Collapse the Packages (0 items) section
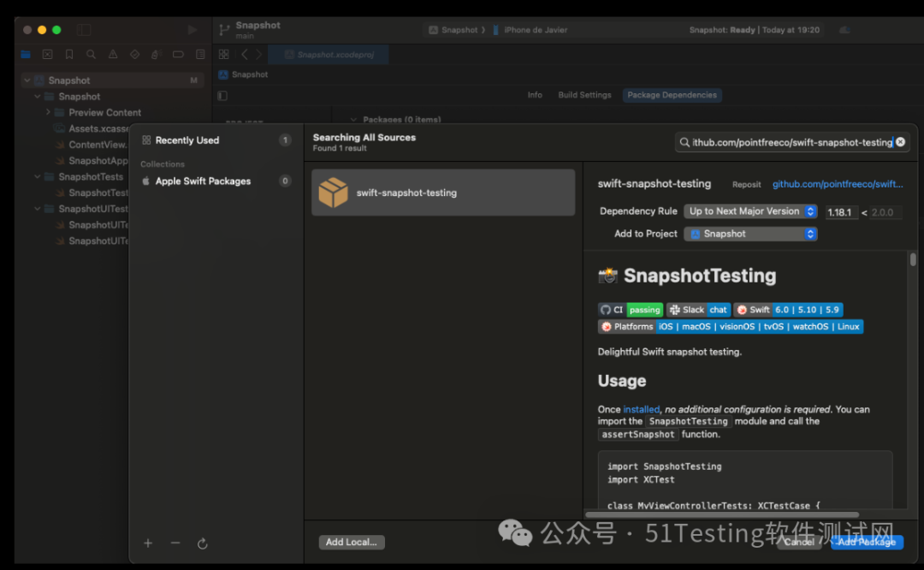The height and width of the screenshot is (570, 924). (353, 120)
